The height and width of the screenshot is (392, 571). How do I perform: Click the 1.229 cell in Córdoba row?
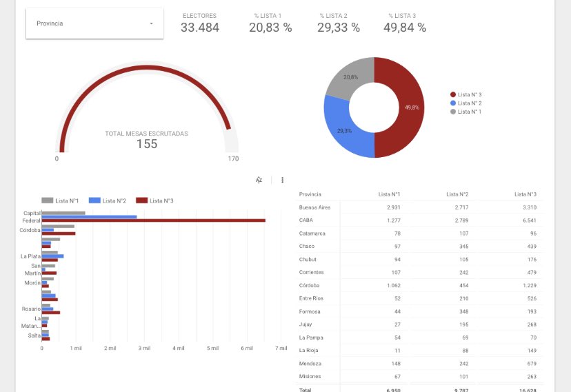pyautogui.click(x=530, y=285)
